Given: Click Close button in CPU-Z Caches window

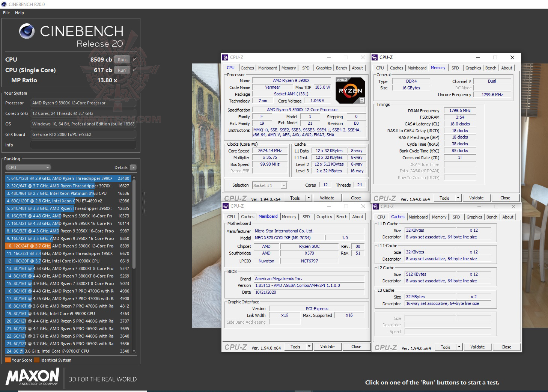Looking at the screenshot, I should pyautogui.click(x=506, y=347).
